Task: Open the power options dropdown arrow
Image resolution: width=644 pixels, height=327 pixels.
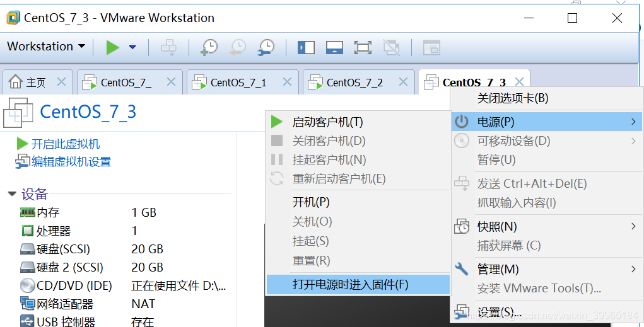Action: 132,47
